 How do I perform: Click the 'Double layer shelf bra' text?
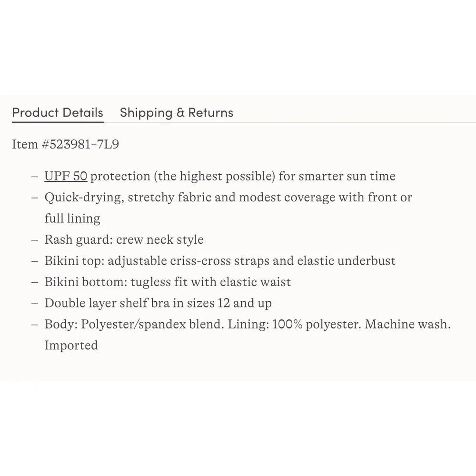point(107,303)
